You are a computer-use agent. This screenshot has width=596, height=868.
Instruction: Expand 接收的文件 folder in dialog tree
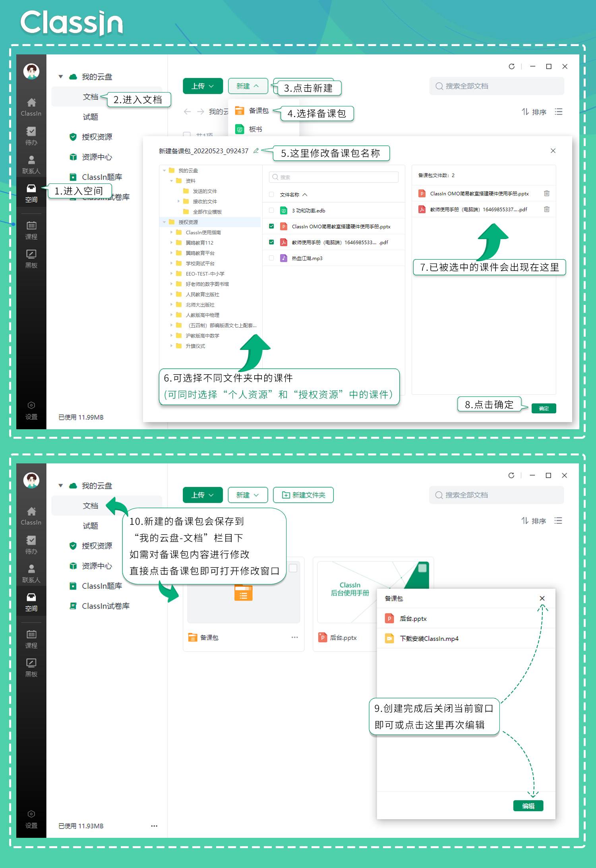179,201
